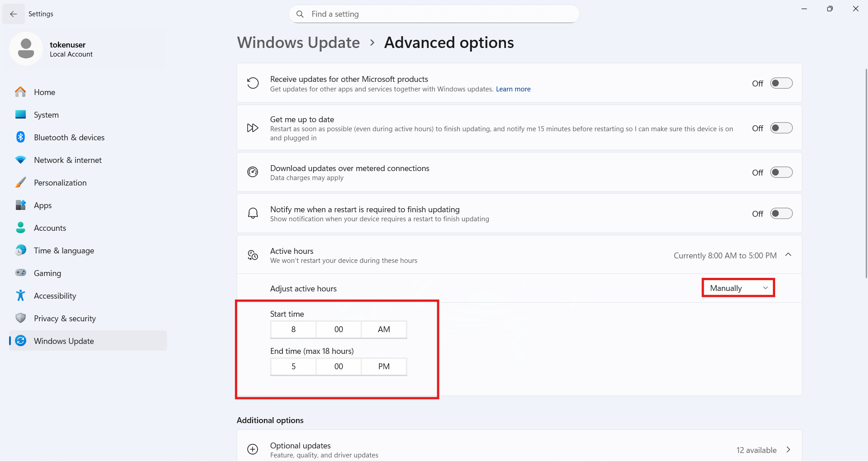Collapse the Active hours section chevron
The width and height of the screenshot is (868, 462).
pyautogui.click(x=788, y=255)
